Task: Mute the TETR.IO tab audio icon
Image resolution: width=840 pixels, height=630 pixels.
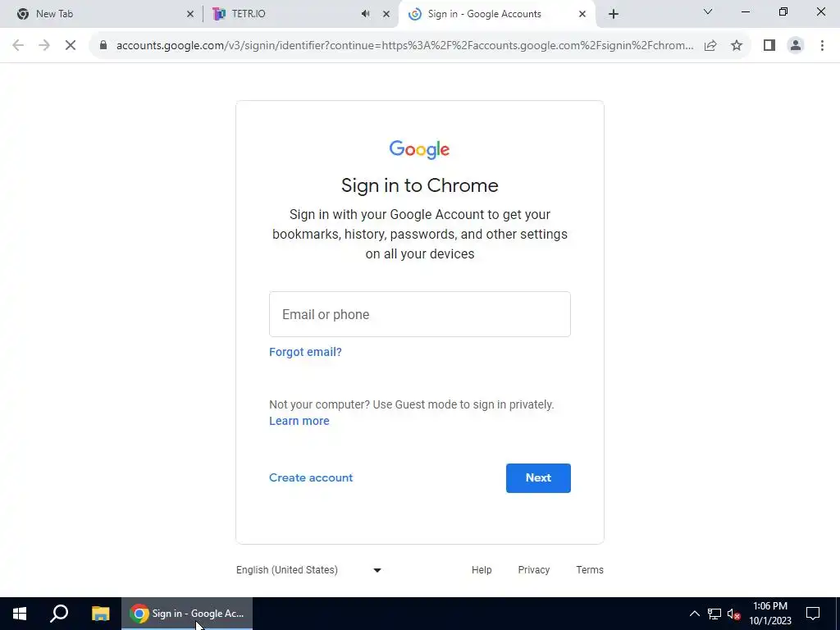Action: (x=365, y=14)
